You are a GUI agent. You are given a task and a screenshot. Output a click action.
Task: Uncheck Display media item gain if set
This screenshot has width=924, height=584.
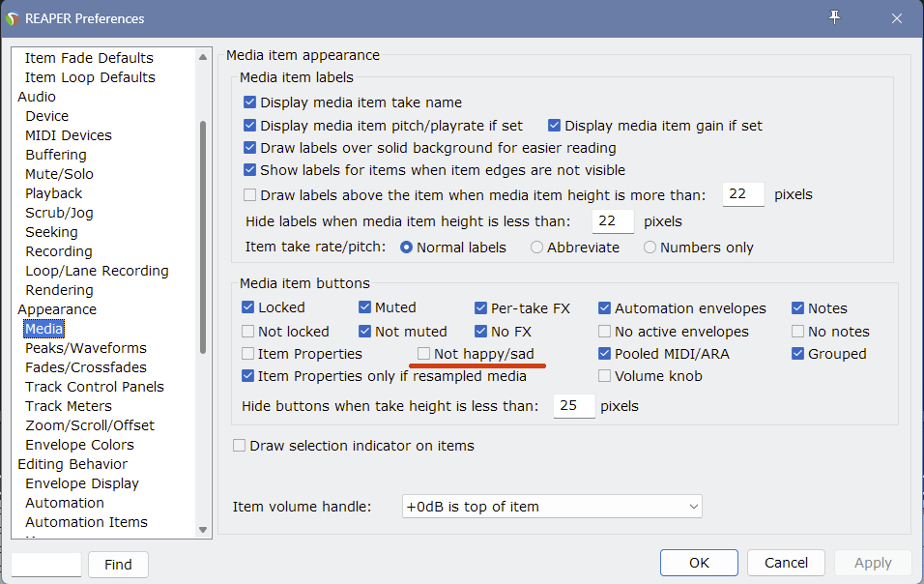coord(554,126)
